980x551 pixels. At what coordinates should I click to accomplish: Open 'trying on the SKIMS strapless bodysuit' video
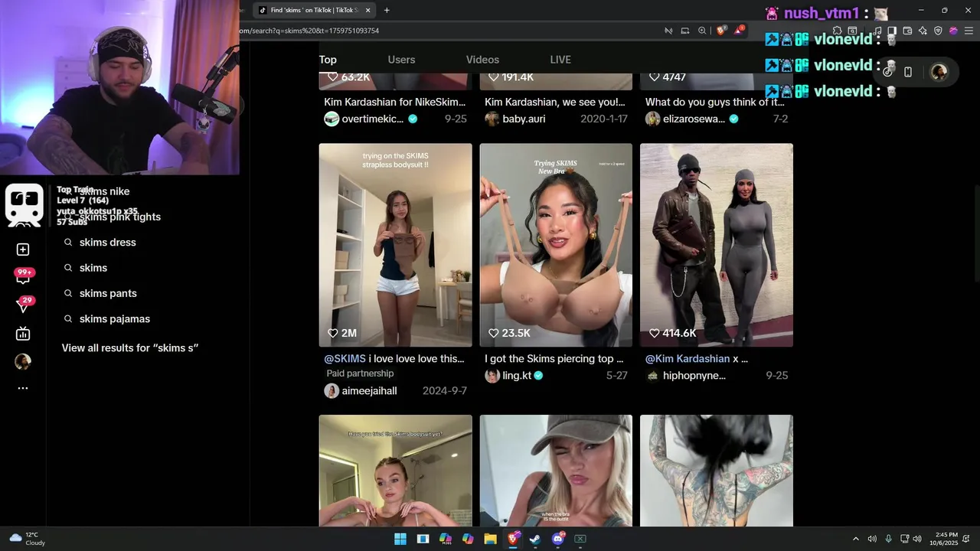pos(395,245)
